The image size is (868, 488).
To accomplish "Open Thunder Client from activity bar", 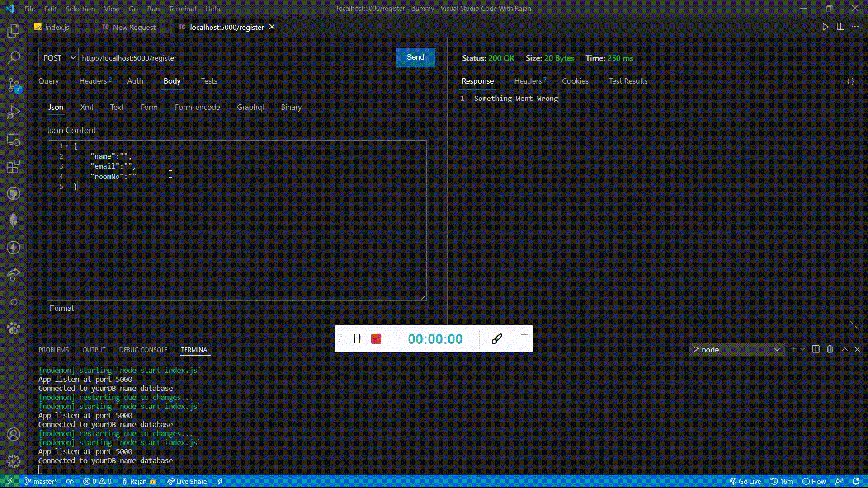I will tap(14, 248).
